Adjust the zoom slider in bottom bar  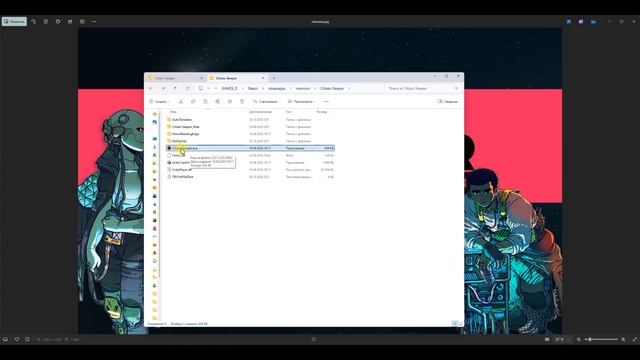602,339
